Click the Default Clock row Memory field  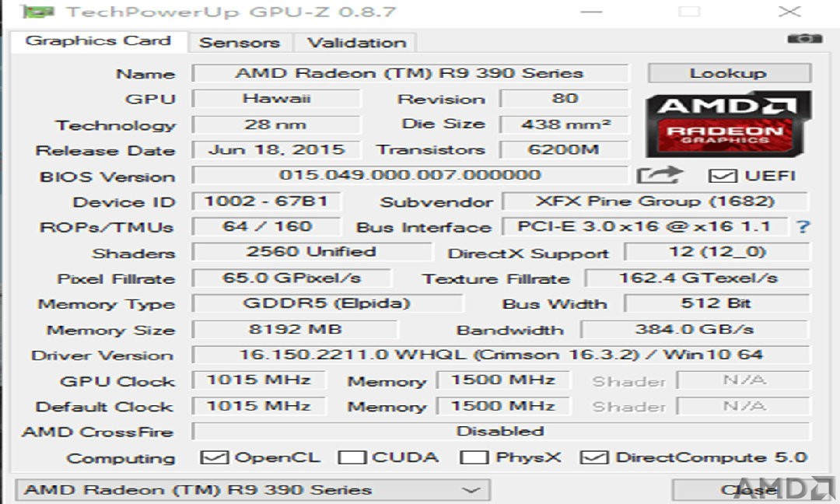[503, 406]
